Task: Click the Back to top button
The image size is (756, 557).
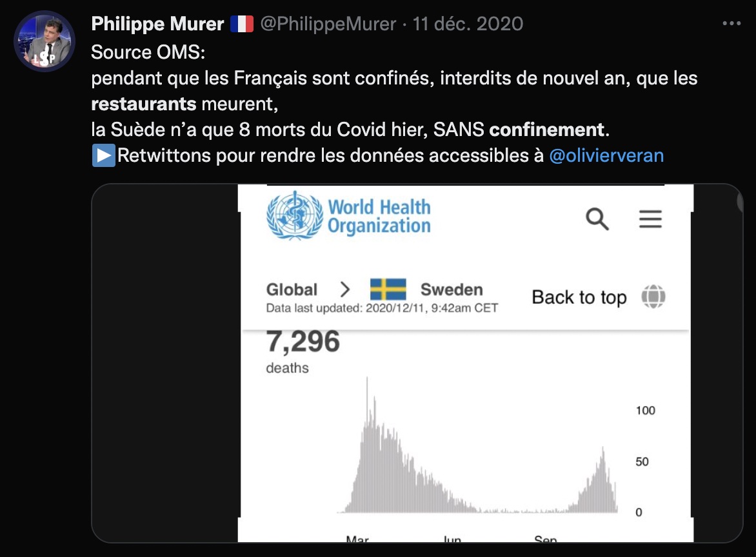Action: point(579,297)
